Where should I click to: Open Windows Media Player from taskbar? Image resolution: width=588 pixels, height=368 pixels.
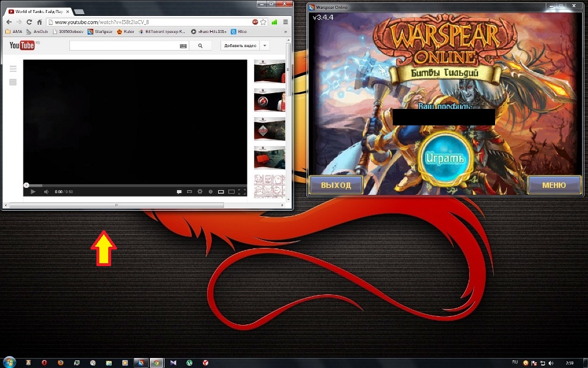125,363
